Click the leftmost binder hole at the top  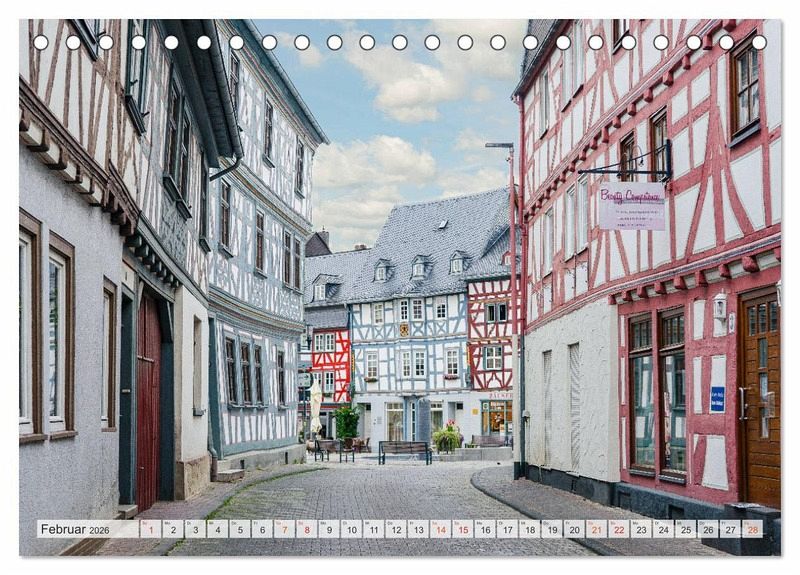click(x=41, y=42)
